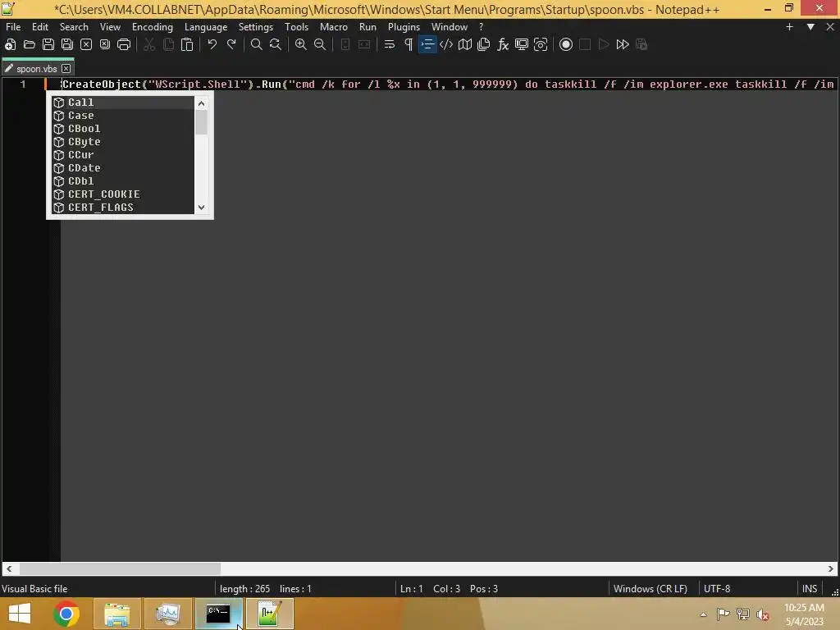The width and height of the screenshot is (840, 630).
Task: Click the Undo toolbar icon
Action: pos(212,44)
